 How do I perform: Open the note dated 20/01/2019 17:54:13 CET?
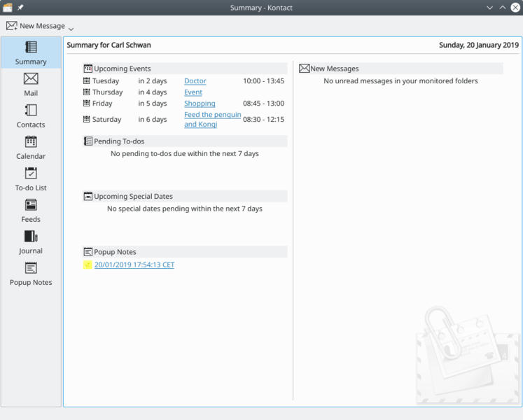(x=134, y=265)
